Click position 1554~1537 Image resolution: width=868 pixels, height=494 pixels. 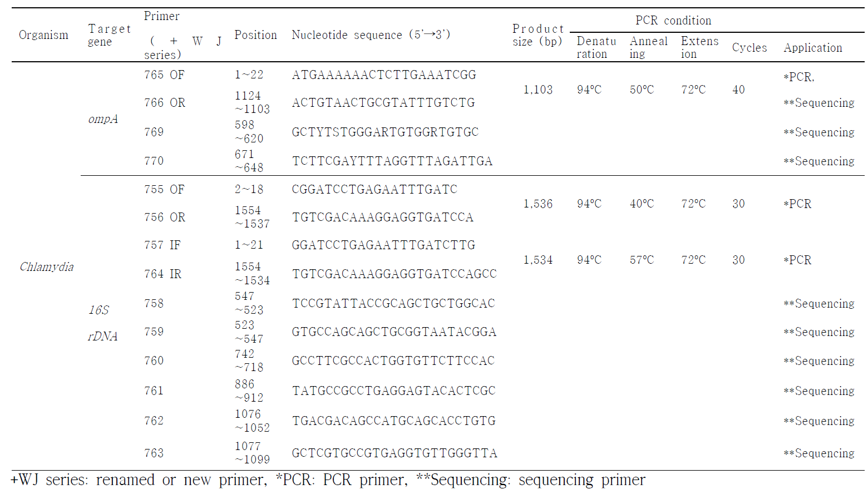[252, 218]
